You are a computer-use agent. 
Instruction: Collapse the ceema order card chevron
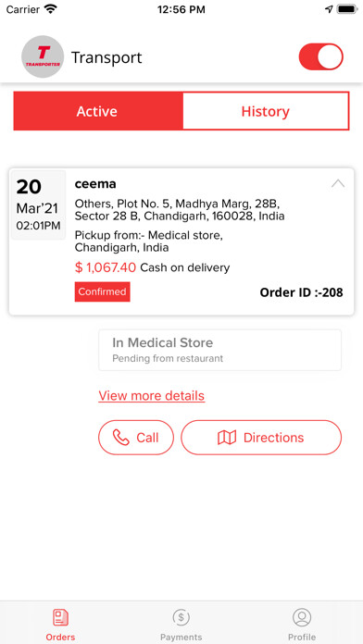338,183
